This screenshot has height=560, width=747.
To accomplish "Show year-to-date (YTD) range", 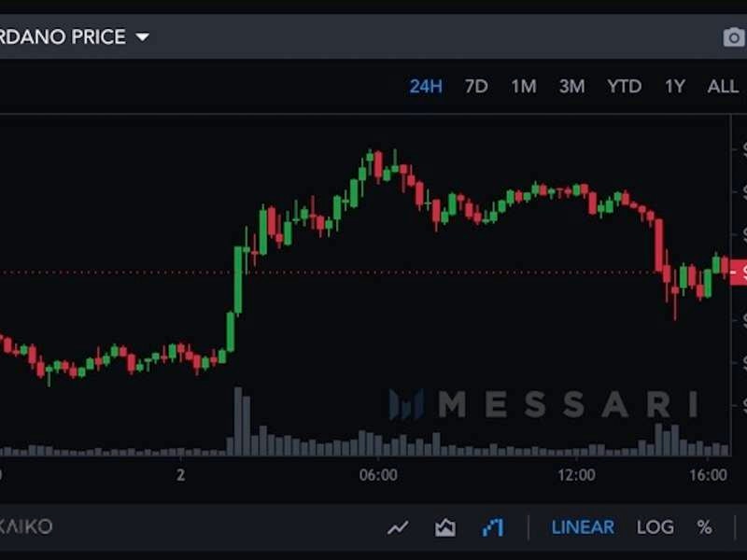I will (x=624, y=87).
